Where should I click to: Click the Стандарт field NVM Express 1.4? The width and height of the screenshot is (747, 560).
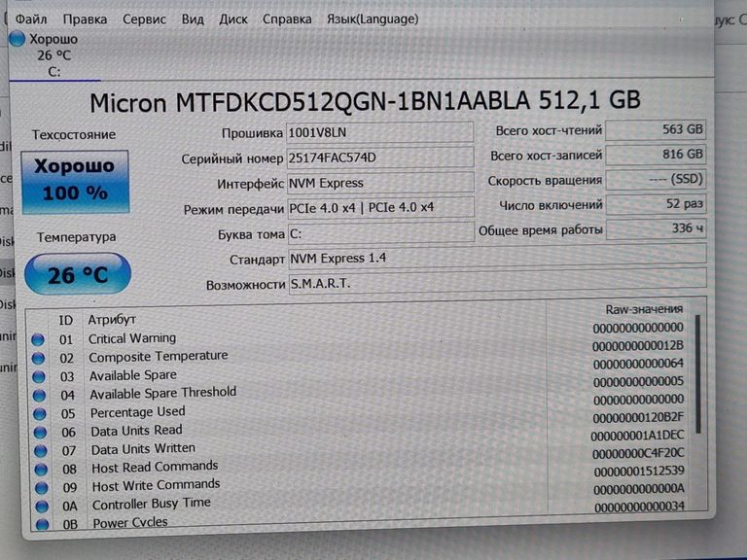(497, 257)
